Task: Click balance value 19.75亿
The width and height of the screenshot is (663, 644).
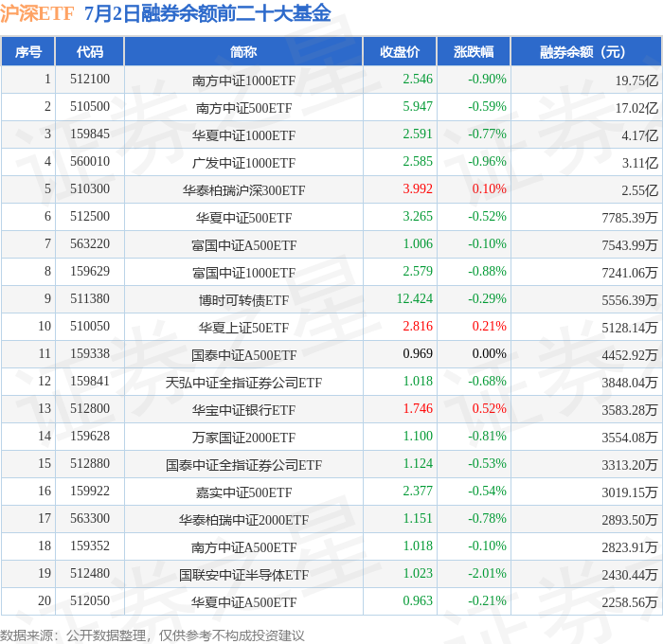Action: [x=636, y=80]
